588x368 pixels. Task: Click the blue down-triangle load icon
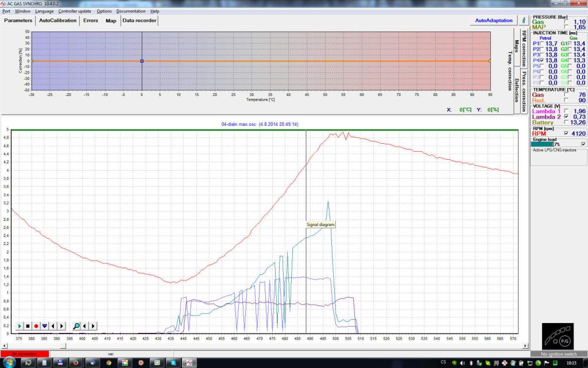45,326
